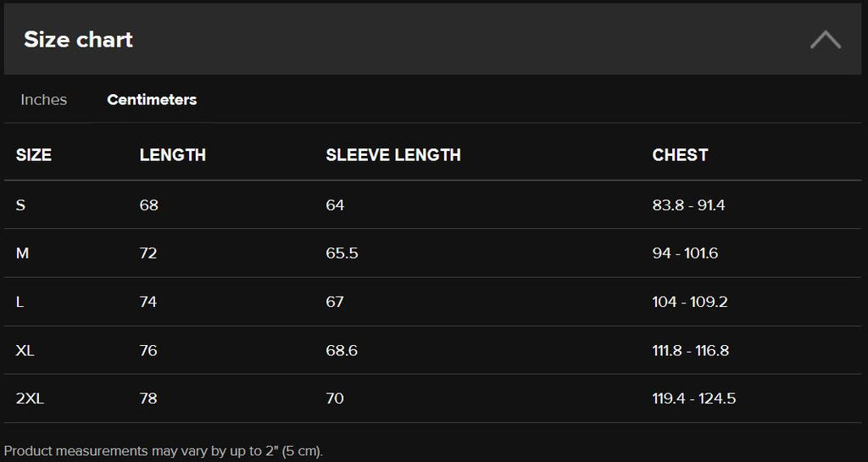This screenshot has height=462, width=868.
Task: Collapse the Size chart chevron arrow
Action: coord(826,39)
